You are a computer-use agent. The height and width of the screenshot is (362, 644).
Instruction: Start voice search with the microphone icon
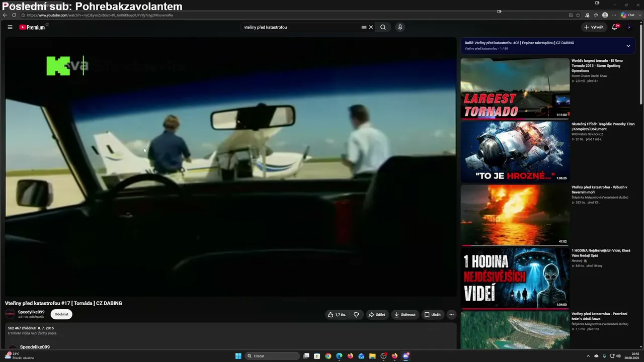[x=400, y=27]
